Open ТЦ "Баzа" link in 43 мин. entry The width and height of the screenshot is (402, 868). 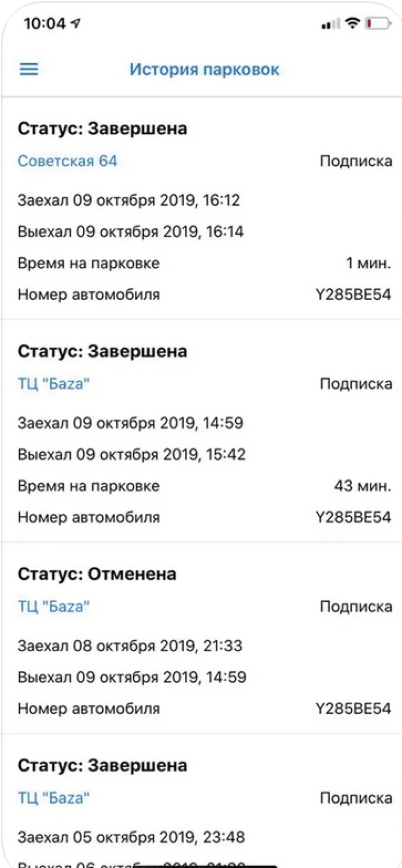[54, 384]
